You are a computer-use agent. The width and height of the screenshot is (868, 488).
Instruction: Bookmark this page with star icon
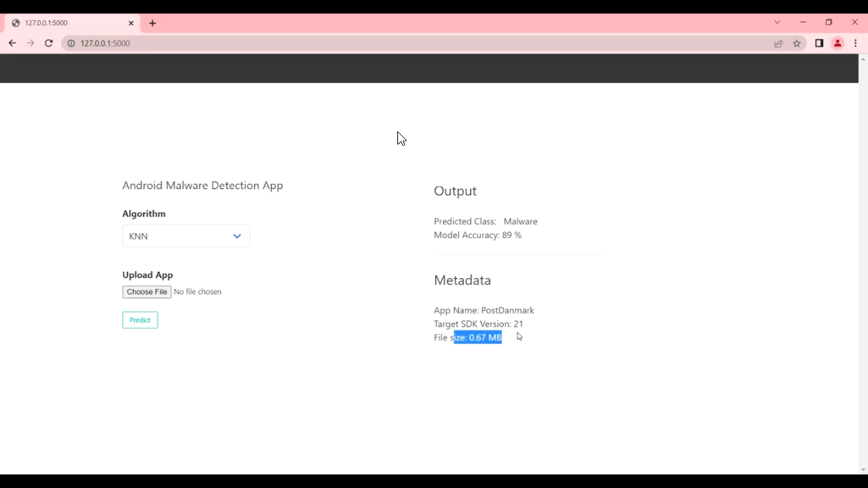[x=797, y=43]
